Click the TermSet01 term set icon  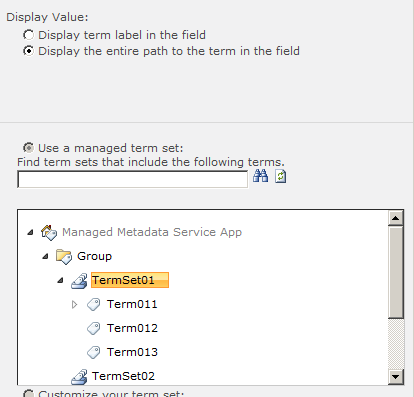coord(79,281)
